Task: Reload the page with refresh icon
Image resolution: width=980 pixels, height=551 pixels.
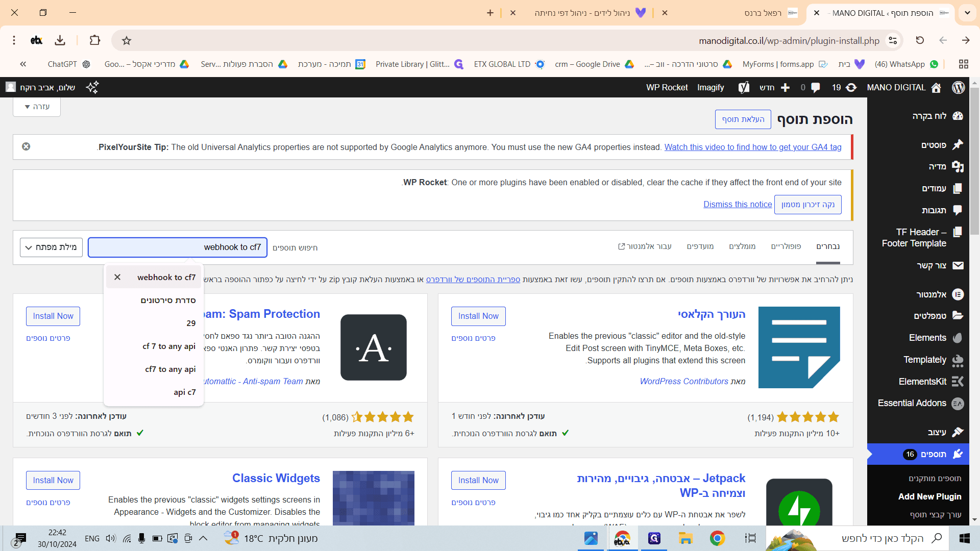Action: pos(920,40)
